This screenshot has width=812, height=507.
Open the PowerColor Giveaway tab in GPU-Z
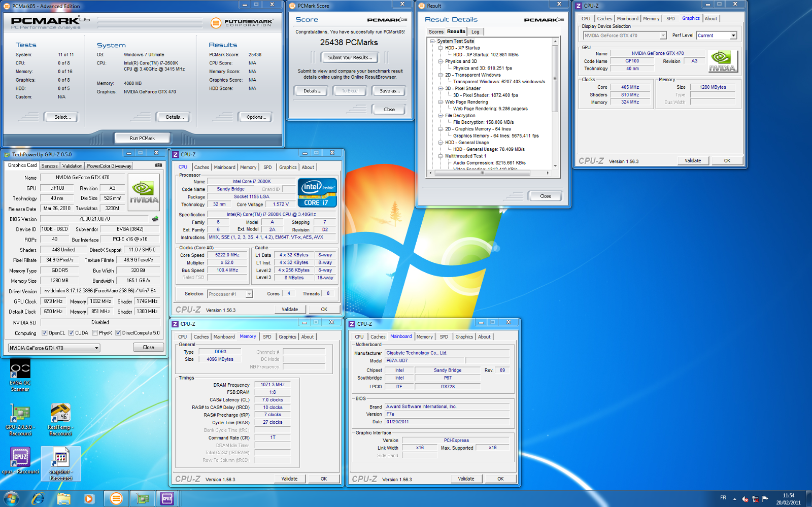[x=109, y=166]
